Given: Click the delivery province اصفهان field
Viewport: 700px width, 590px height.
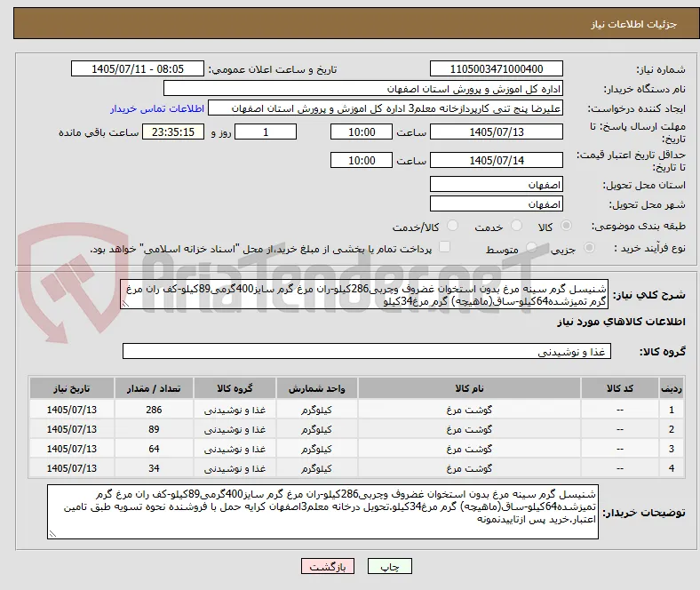Looking at the screenshot, I should point(496,185).
